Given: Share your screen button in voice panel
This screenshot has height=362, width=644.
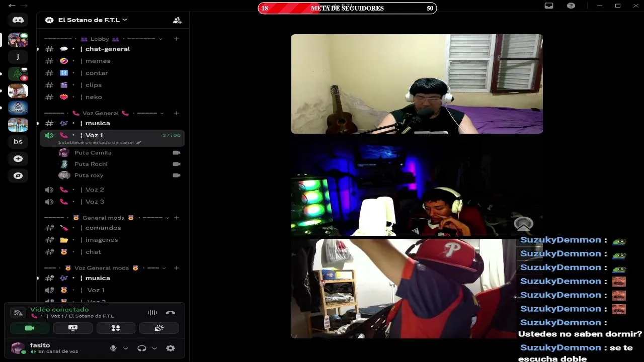Looking at the screenshot, I should (73, 328).
